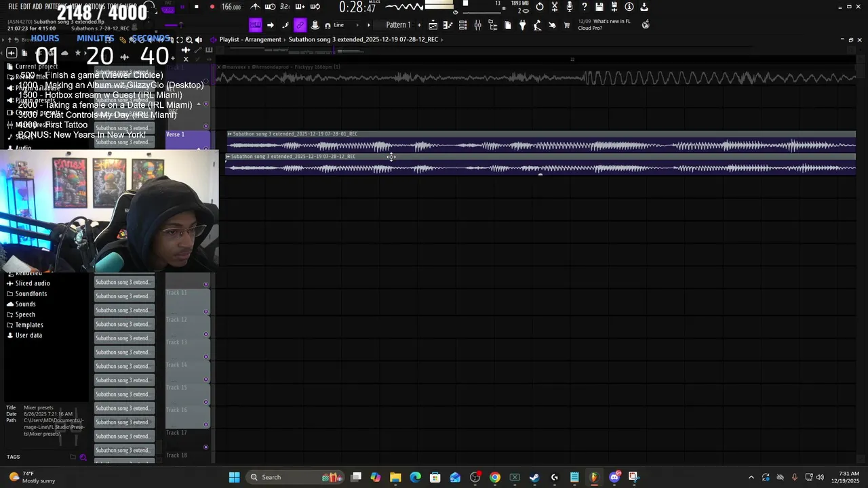Open the channel rack view button

click(462, 25)
